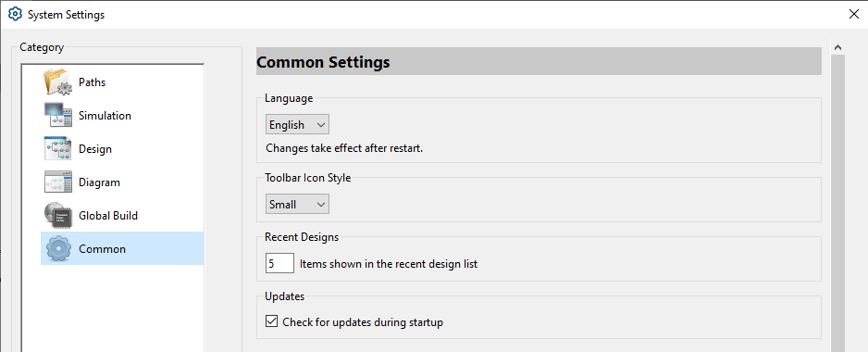The height and width of the screenshot is (352, 868).
Task: Click the Language group label
Action: (x=289, y=99)
